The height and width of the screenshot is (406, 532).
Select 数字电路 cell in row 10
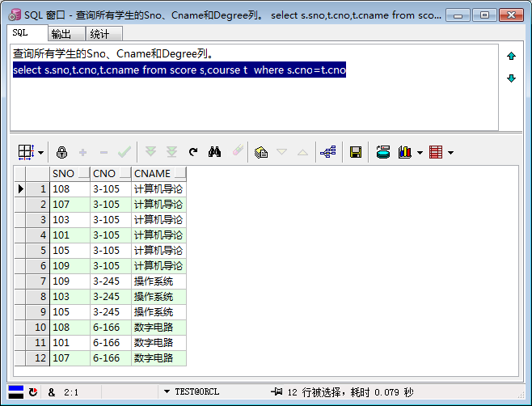click(x=158, y=328)
